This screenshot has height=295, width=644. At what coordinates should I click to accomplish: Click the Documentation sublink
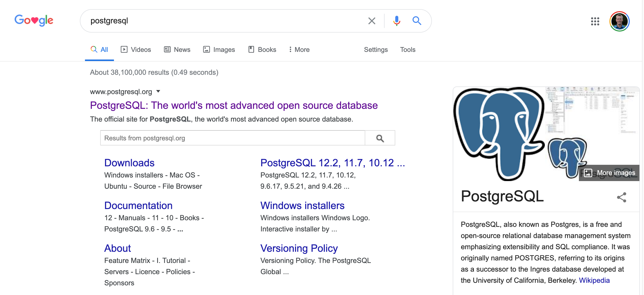[138, 205]
